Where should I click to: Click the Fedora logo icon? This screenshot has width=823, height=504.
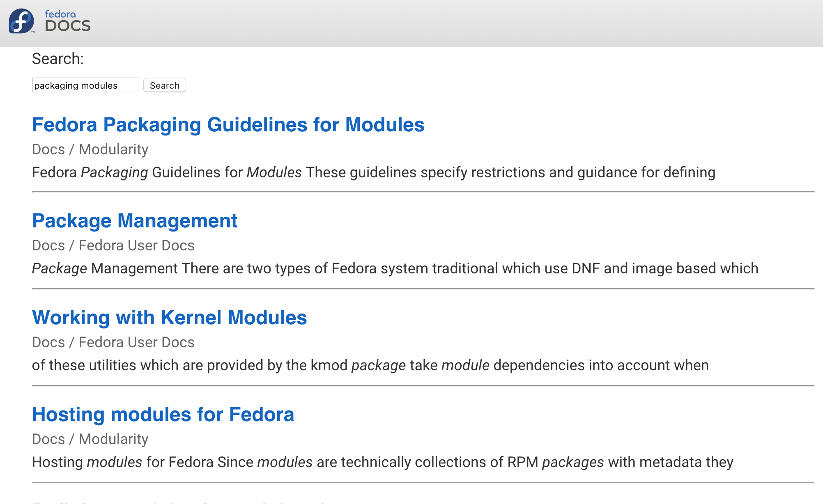click(21, 21)
